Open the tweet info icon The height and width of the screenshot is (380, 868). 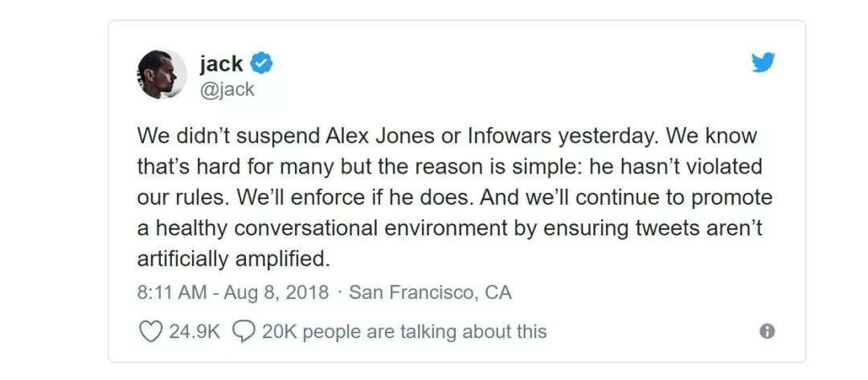point(767,331)
